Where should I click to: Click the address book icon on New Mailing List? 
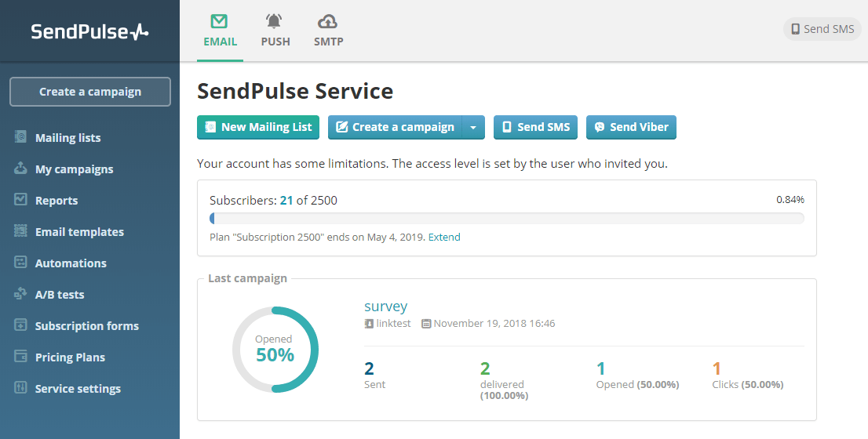click(210, 127)
